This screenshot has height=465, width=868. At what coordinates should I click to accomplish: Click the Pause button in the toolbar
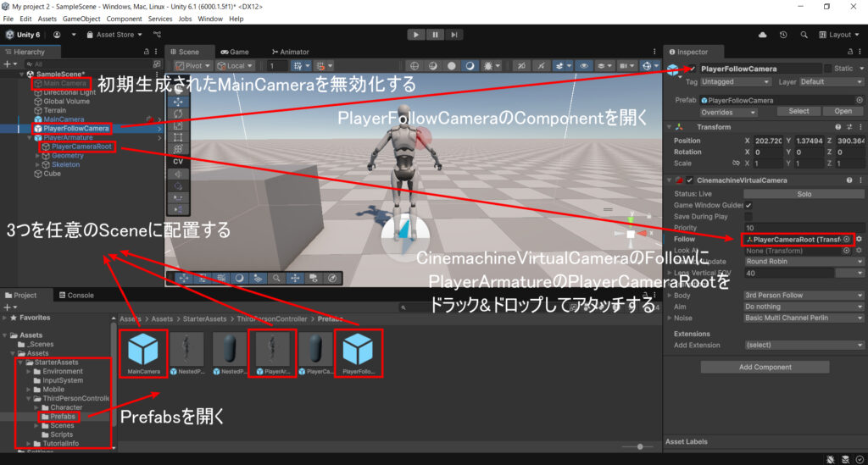(436, 35)
